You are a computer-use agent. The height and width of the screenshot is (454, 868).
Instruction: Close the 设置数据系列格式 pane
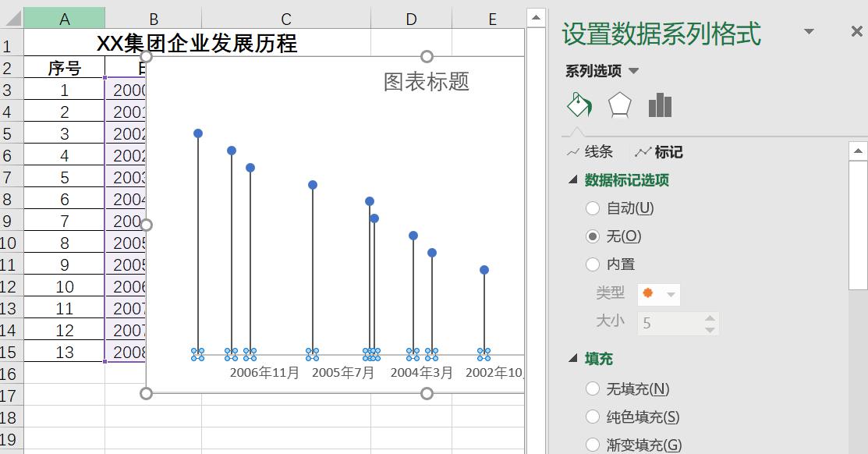pyautogui.click(x=856, y=32)
